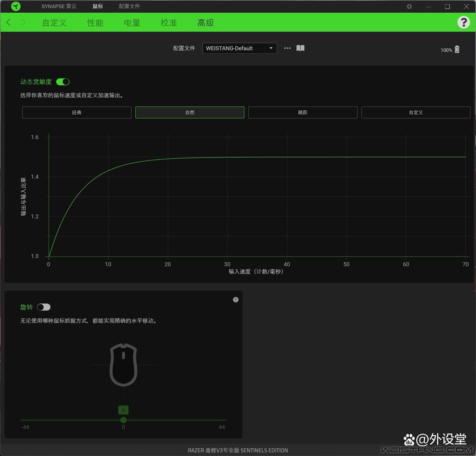Open the 校准 tab
The height and width of the screenshot is (456, 476).
(x=169, y=23)
